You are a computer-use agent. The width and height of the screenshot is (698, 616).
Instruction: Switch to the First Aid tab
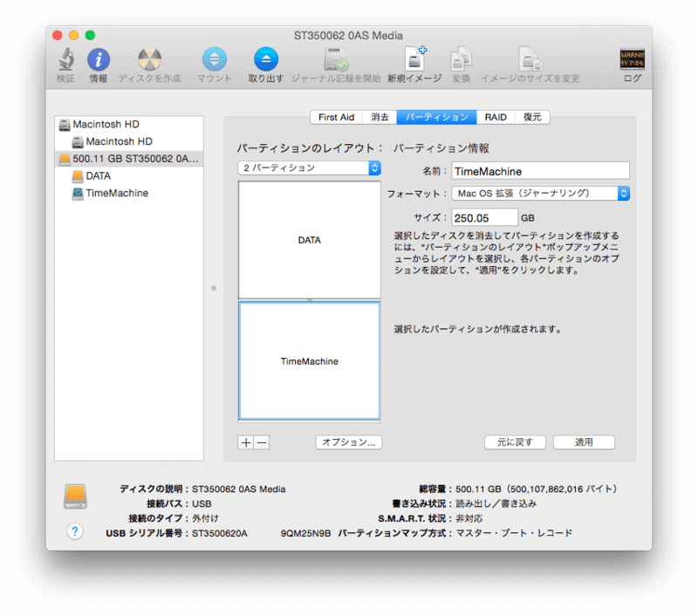(336, 117)
